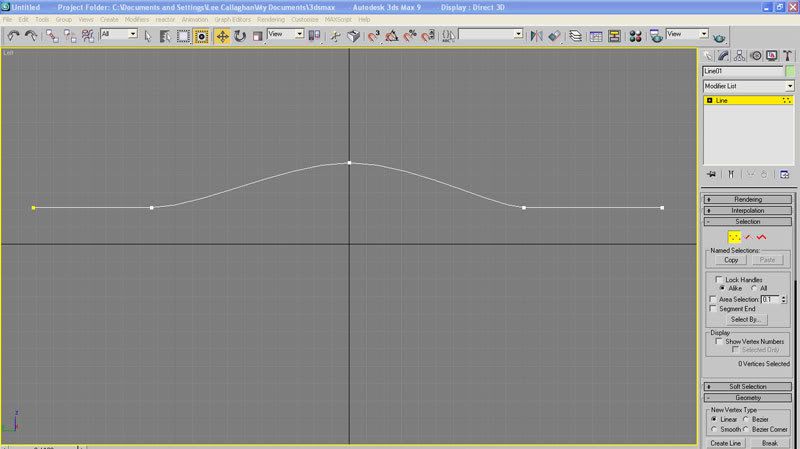This screenshot has width=800, height=449.
Task: Activate the Select and Scale tool
Action: point(258,36)
